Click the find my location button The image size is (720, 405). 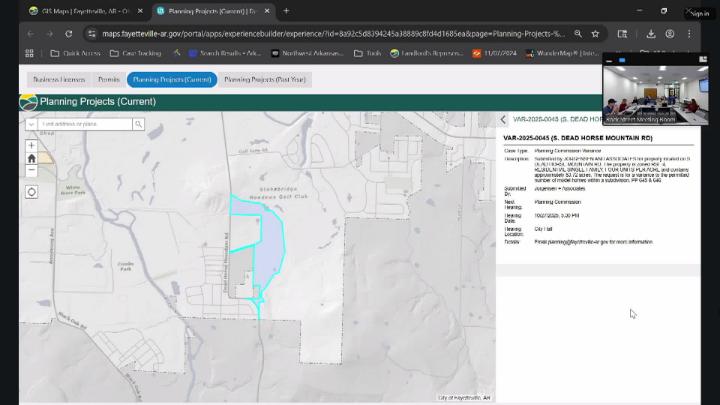pos(32,192)
